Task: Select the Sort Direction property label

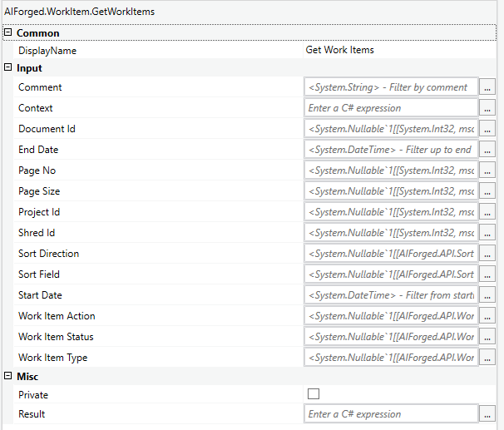Action: (x=48, y=253)
